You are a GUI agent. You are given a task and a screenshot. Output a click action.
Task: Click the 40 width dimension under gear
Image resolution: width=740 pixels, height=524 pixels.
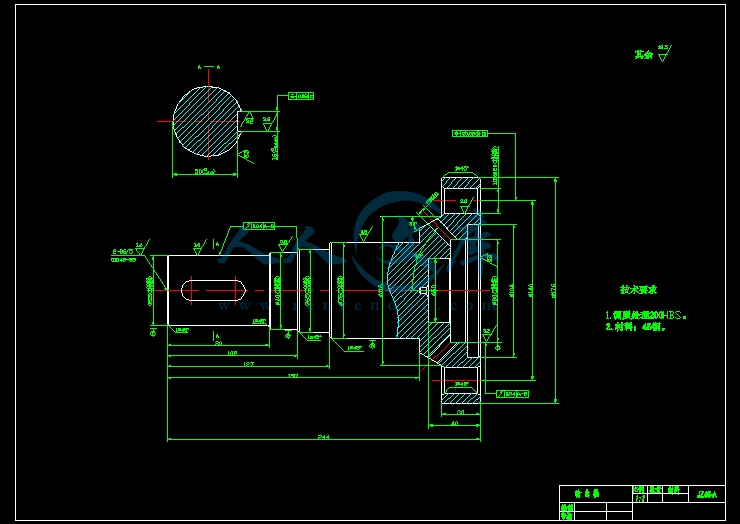(x=454, y=424)
